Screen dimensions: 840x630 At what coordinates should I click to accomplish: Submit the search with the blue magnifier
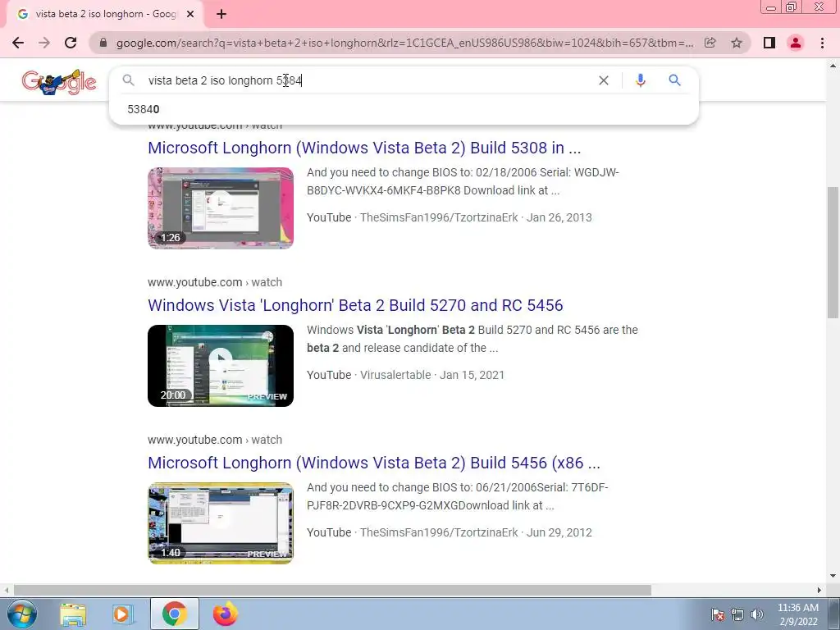[674, 80]
